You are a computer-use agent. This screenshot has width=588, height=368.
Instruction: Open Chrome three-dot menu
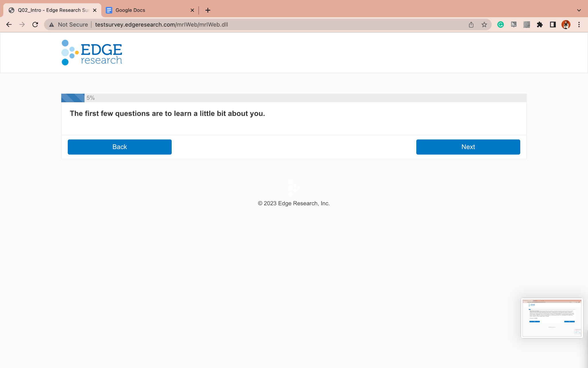pos(579,25)
